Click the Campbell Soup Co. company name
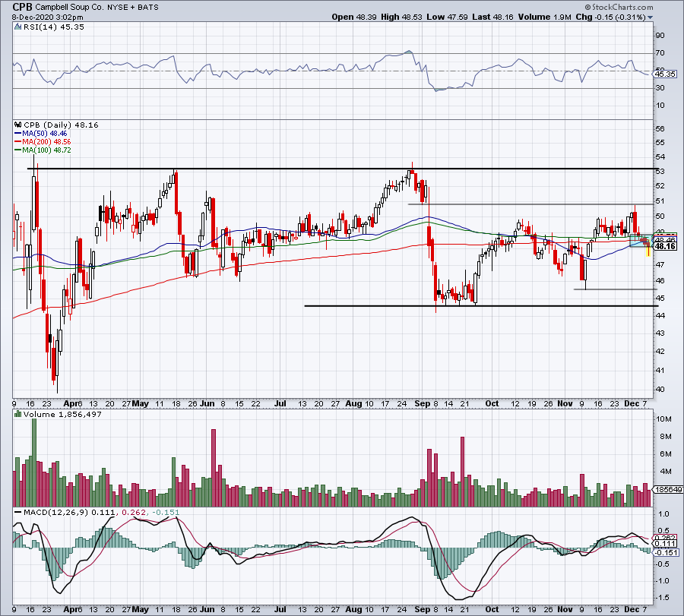684x616 pixels. pyautogui.click(x=70, y=8)
